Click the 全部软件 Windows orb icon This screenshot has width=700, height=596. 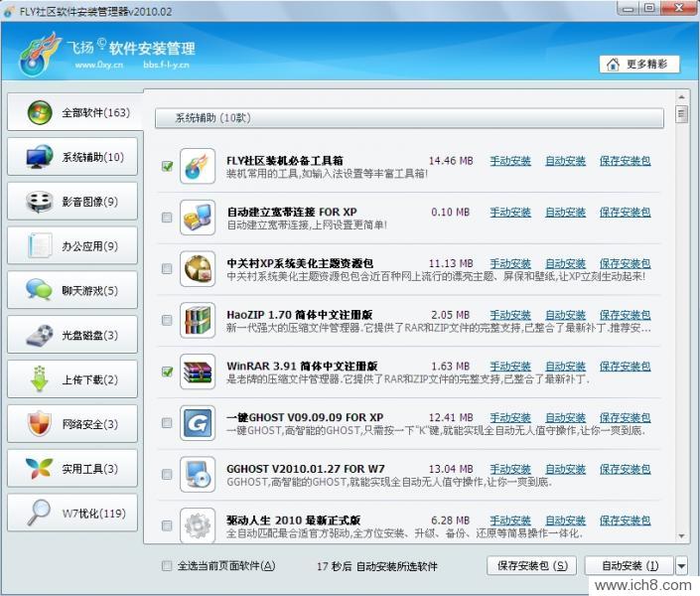[x=40, y=112]
